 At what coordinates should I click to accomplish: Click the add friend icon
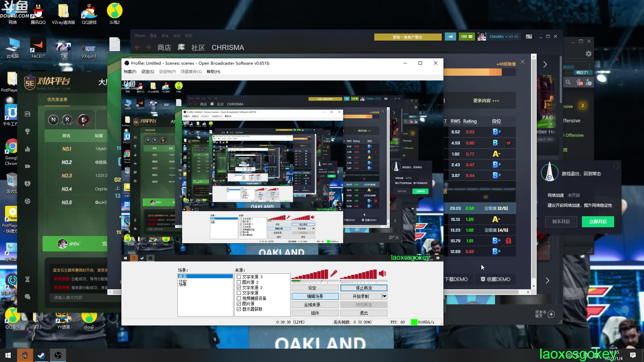point(589,82)
